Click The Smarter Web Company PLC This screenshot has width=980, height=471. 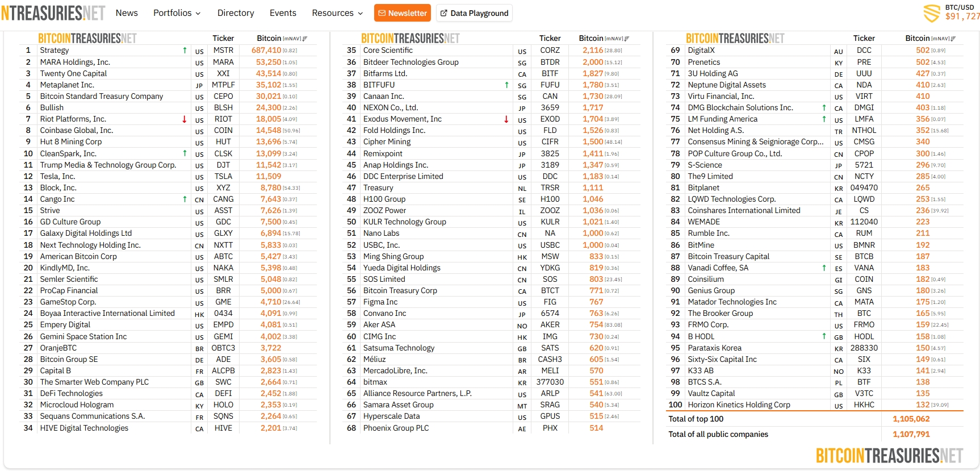94,382
